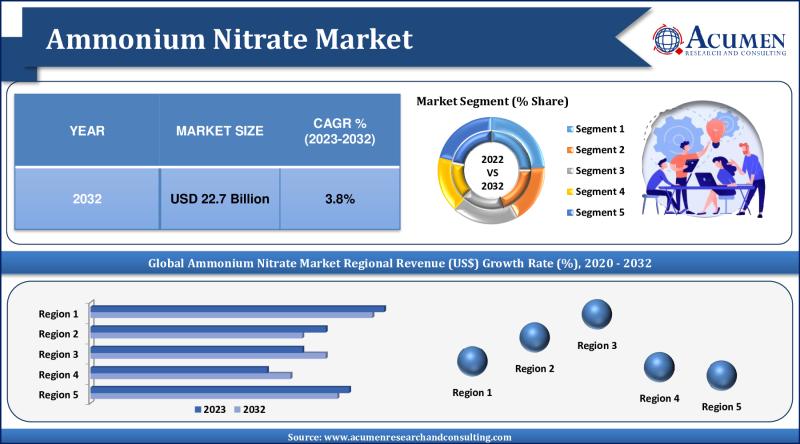Click the Segment 1 legend swatch
The width and height of the screenshot is (800, 444).
(x=570, y=129)
